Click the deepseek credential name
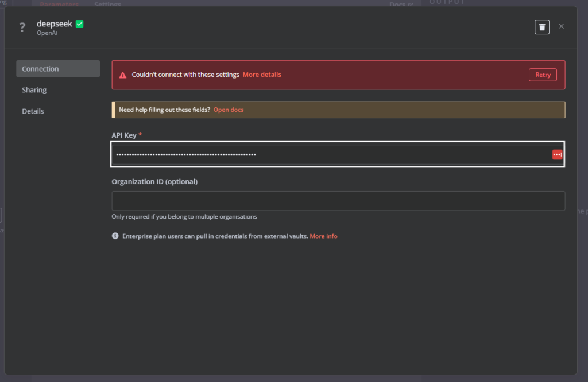 click(55, 24)
